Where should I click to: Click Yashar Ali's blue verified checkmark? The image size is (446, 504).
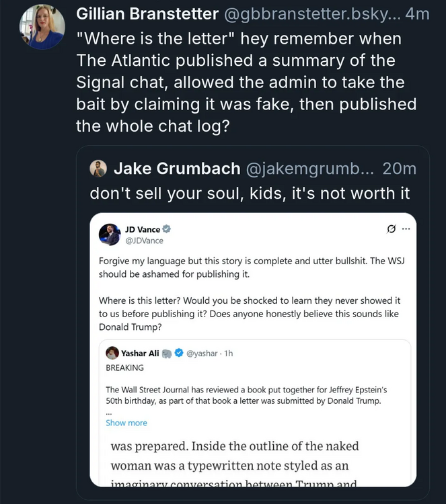tap(180, 353)
